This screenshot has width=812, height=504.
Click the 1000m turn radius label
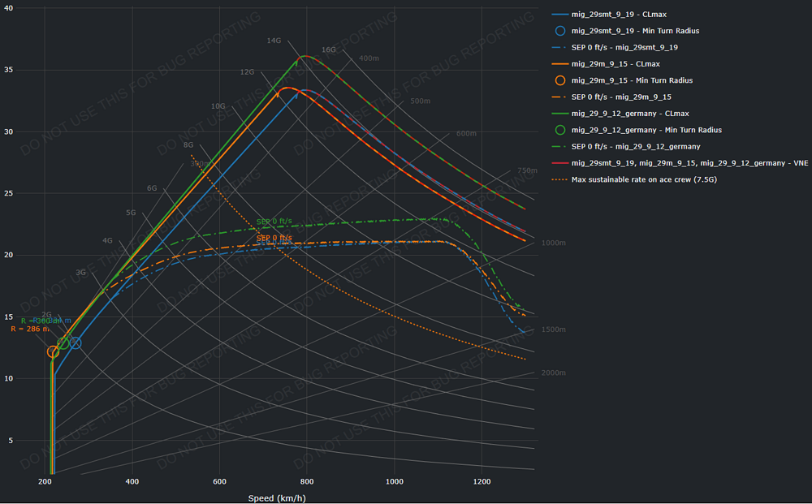(x=553, y=243)
